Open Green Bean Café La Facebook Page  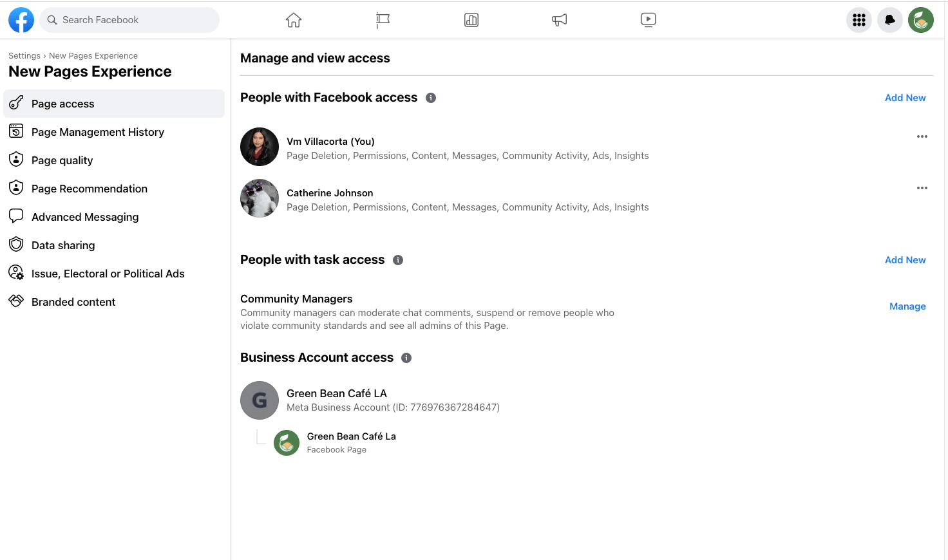point(351,436)
